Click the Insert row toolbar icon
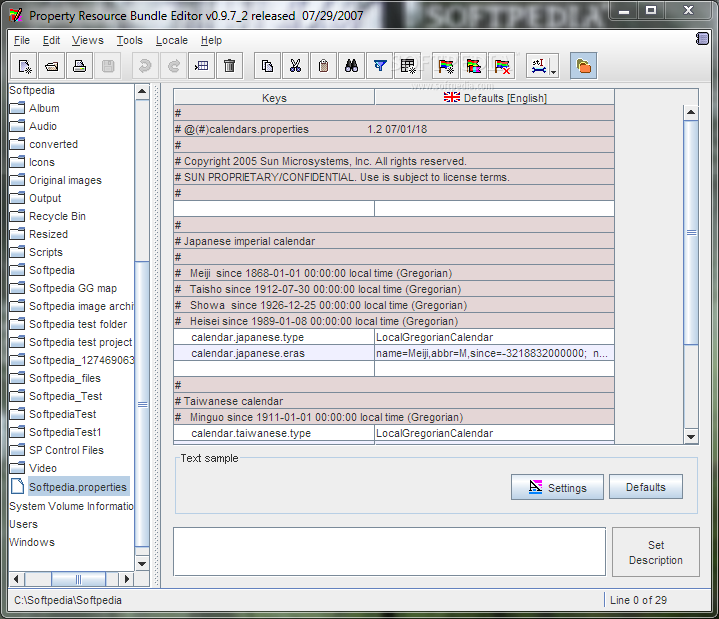 point(201,66)
